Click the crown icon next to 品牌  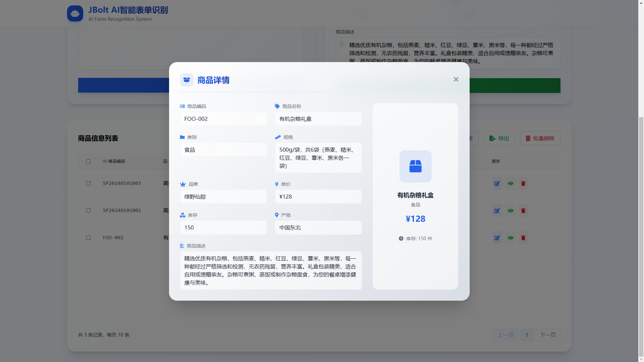(x=183, y=184)
